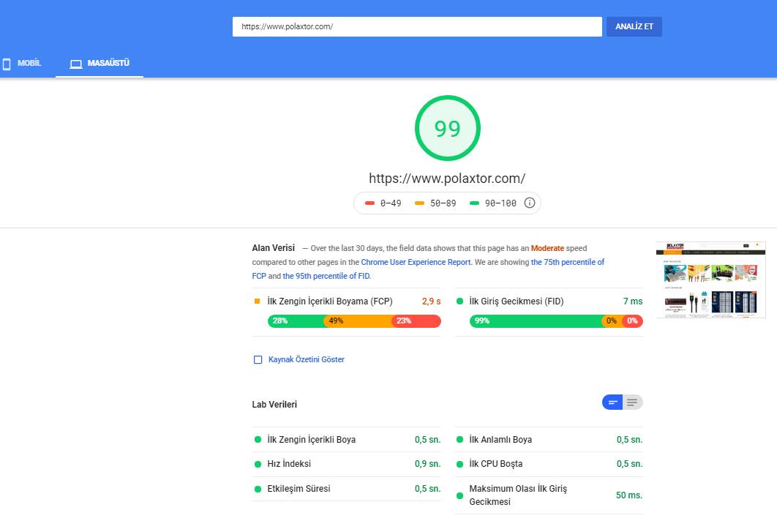
Task: Select the MASAÜSTÜ tab
Action: pos(99,64)
